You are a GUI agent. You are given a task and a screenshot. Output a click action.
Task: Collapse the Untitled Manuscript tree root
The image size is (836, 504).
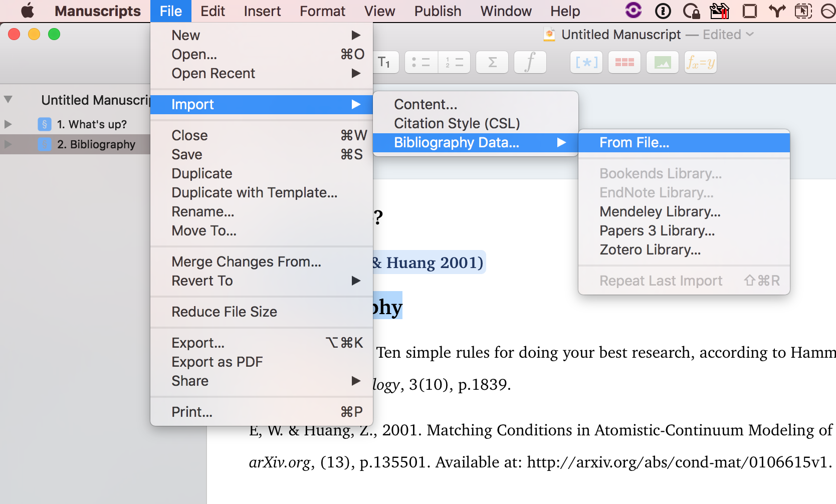(8, 100)
